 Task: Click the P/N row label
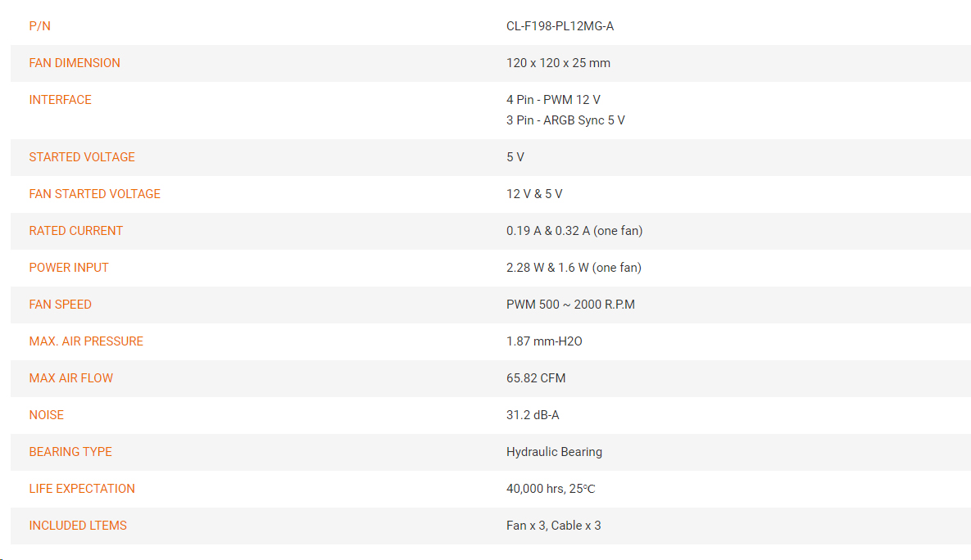click(39, 26)
